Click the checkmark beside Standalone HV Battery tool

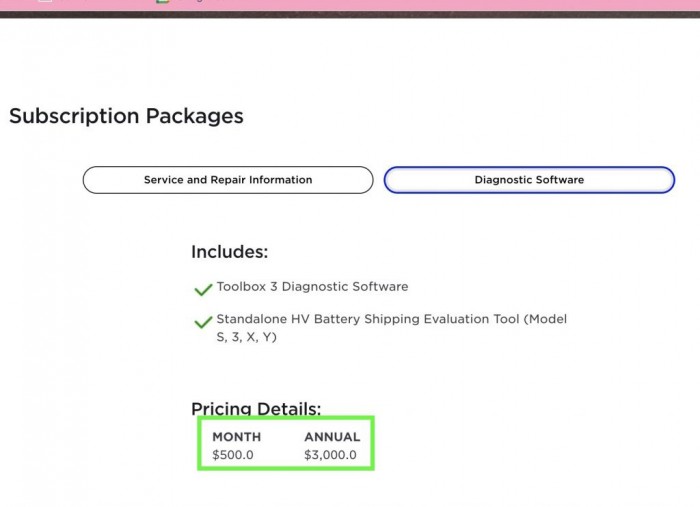[203, 322]
